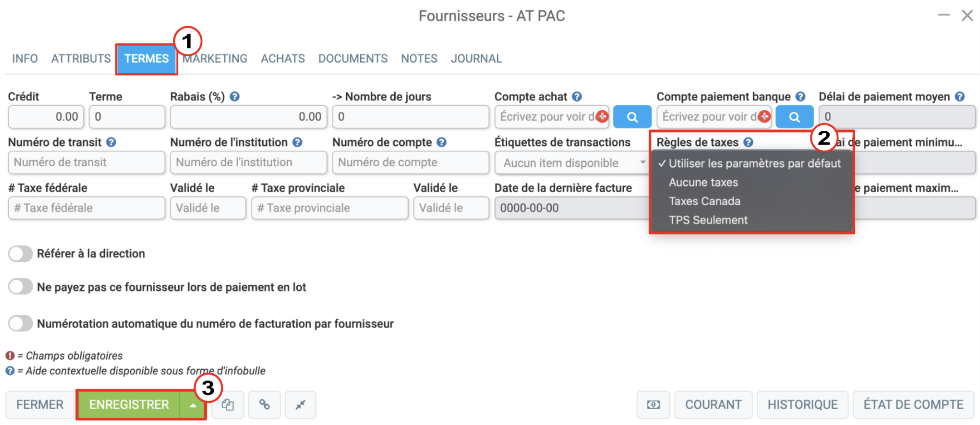The width and height of the screenshot is (980, 425).
Task: Expand the arrow beside the Enregistrer button
Action: pyautogui.click(x=193, y=405)
